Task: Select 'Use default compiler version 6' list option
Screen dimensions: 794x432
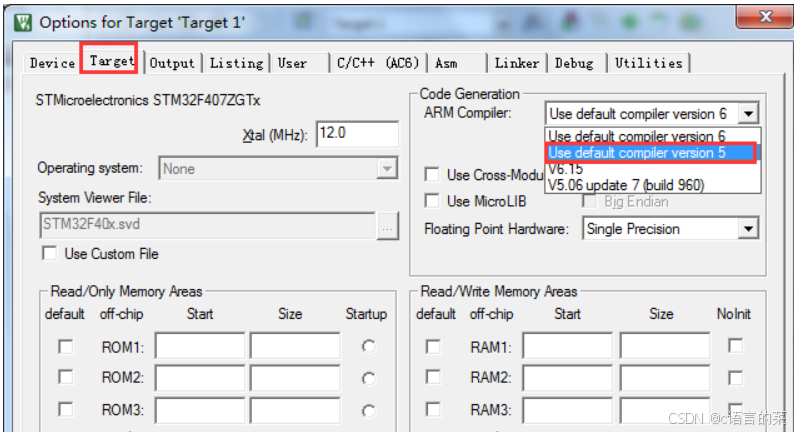Action: coord(652,136)
